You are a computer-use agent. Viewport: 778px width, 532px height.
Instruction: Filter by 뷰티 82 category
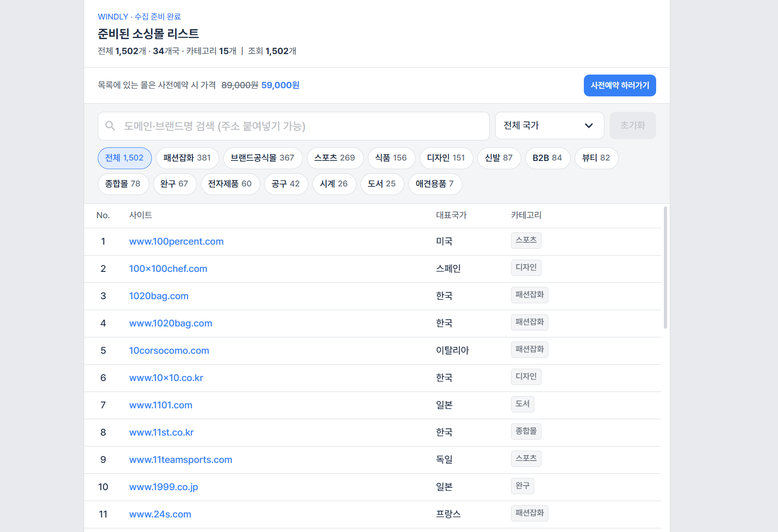tap(596, 158)
